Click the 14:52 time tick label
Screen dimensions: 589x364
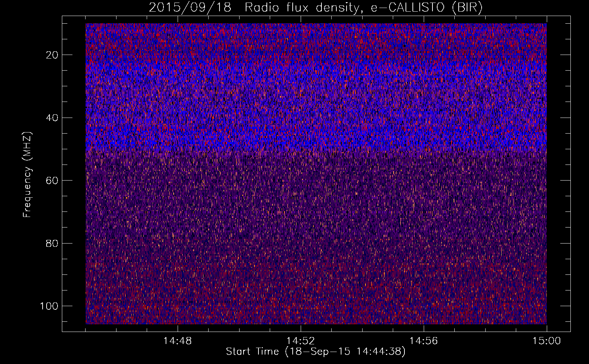point(301,341)
